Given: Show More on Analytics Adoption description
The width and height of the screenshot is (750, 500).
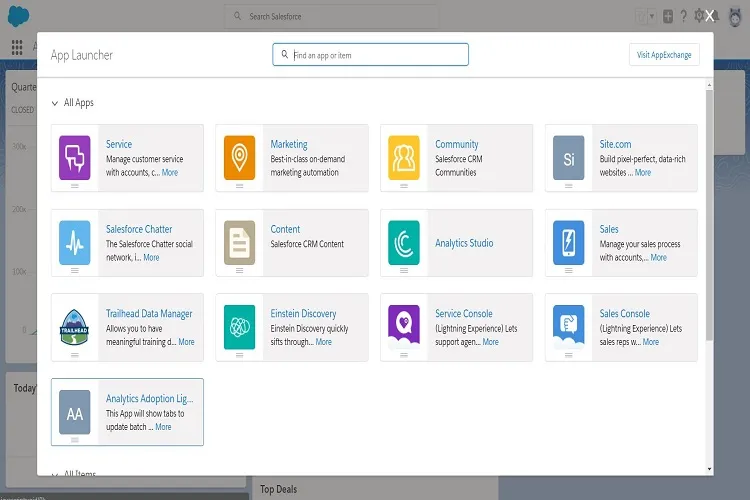Looking at the screenshot, I should click(163, 427).
